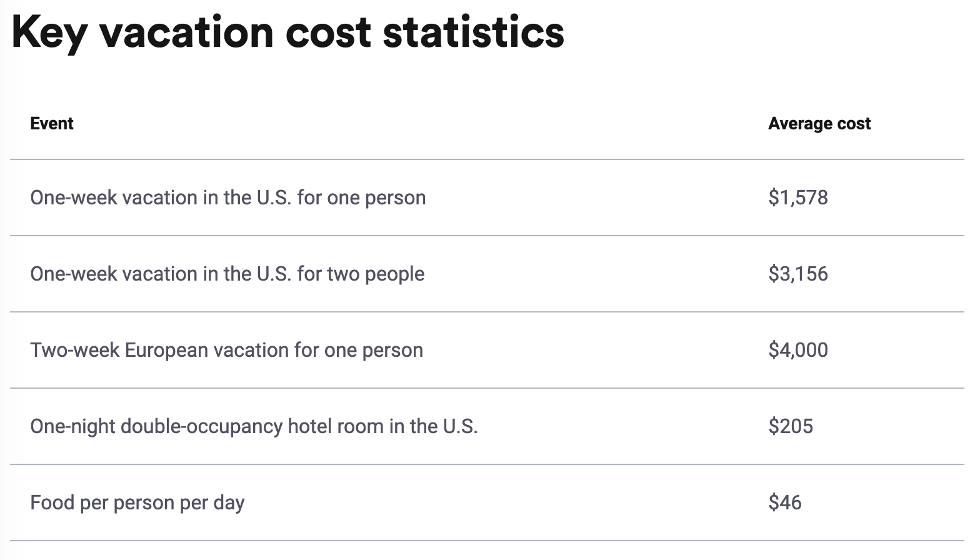Screen dimensions: 980x560
Task: Select the one-week vacation for two people row
Action: pyautogui.click(x=487, y=274)
